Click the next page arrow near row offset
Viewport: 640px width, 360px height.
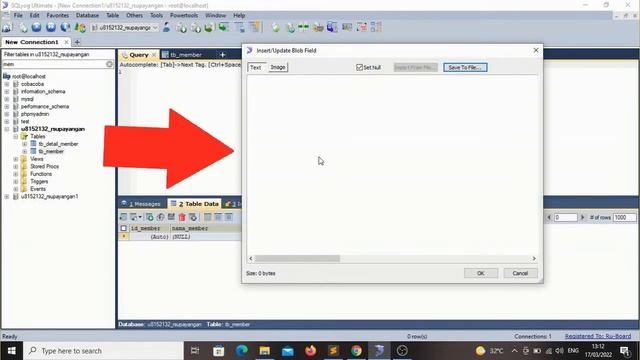coord(582,218)
